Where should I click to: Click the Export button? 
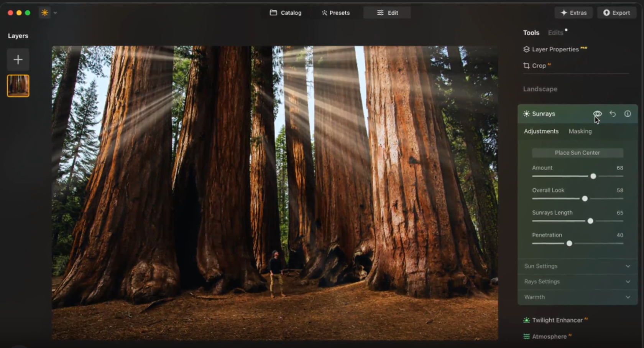(x=616, y=12)
